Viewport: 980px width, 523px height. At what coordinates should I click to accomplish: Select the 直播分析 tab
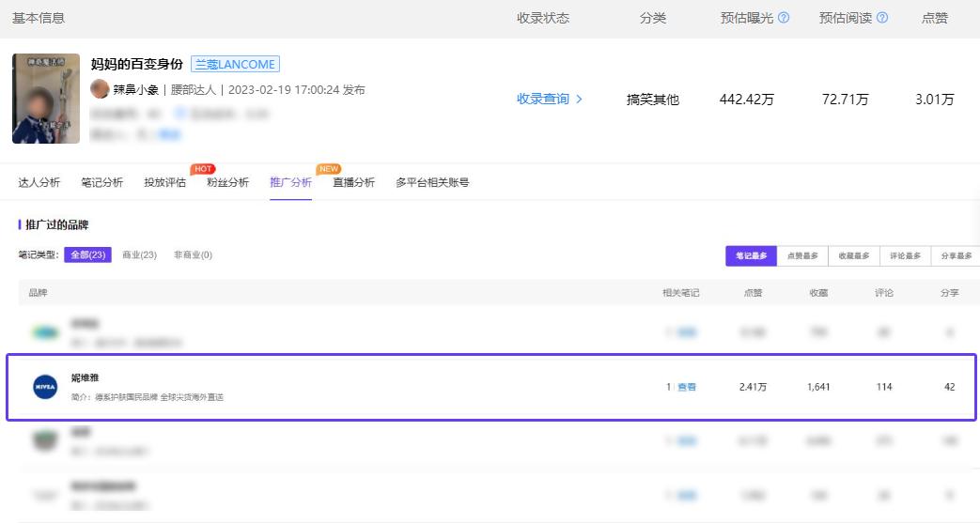[353, 182]
